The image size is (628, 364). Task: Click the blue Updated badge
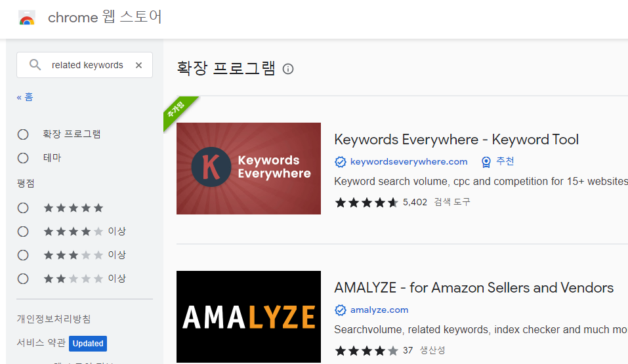(x=88, y=344)
